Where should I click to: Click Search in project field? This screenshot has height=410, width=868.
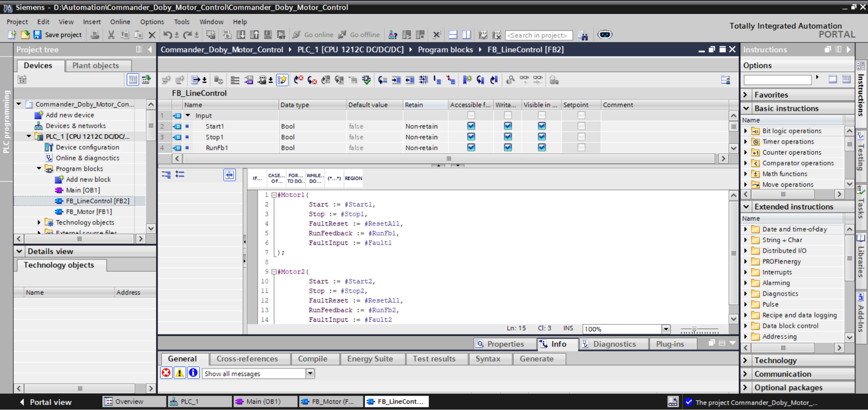[x=539, y=35]
